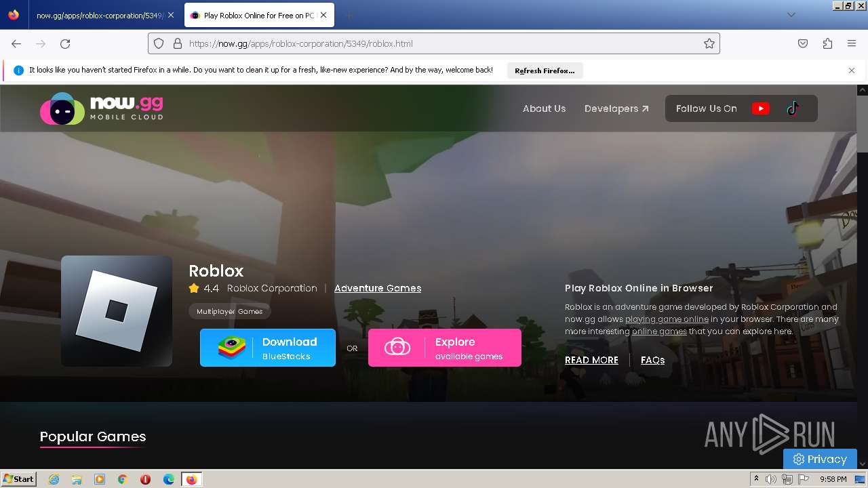Follow the 'online games' text link
Viewport: 868px width, 488px height.
click(x=659, y=331)
